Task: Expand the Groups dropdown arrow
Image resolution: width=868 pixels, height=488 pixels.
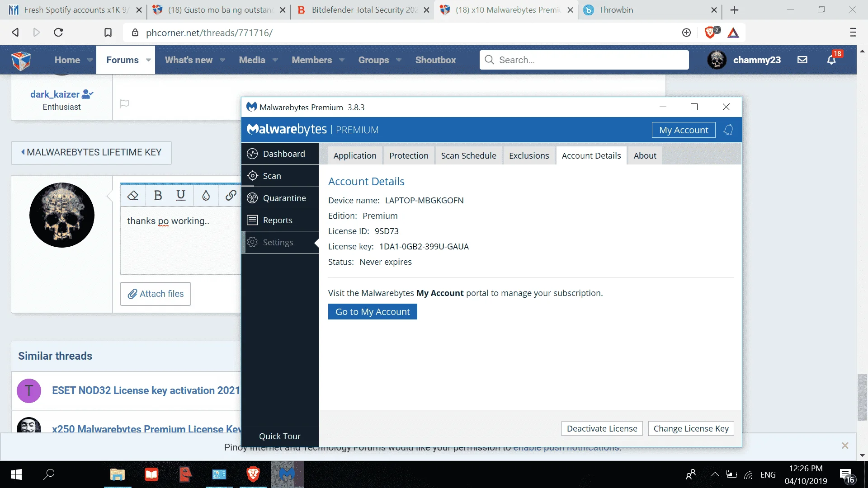Action: point(399,60)
